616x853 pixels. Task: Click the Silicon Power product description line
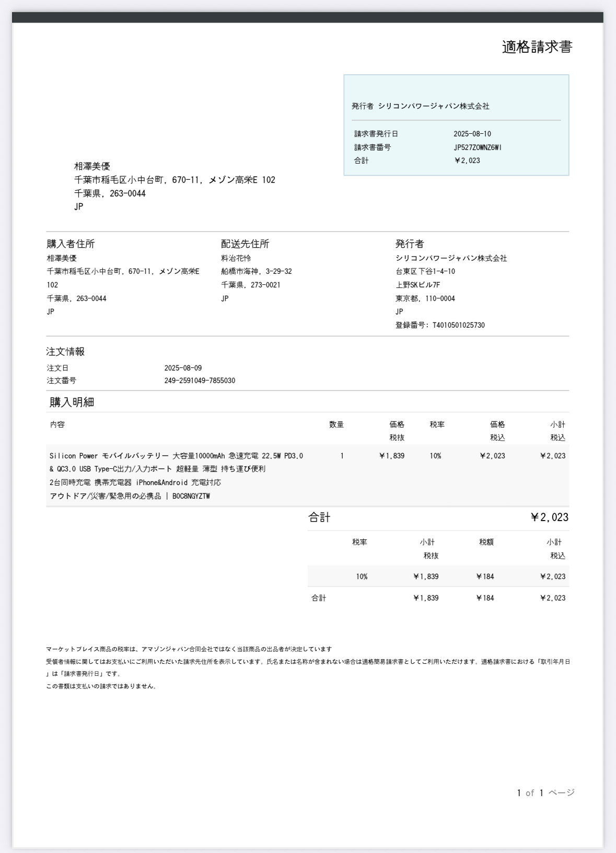coord(176,456)
